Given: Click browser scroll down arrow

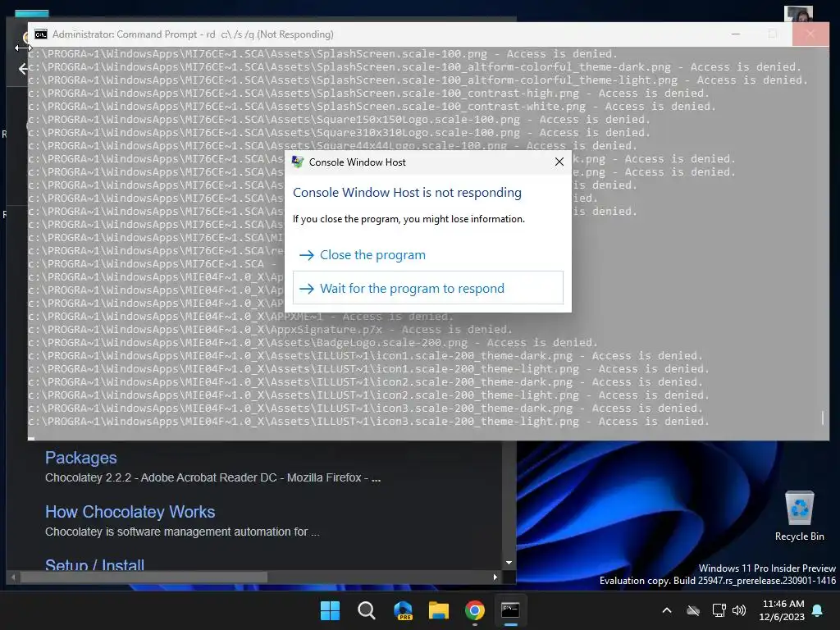Looking at the screenshot, I should pyautogui.click(x=509, y=563).
